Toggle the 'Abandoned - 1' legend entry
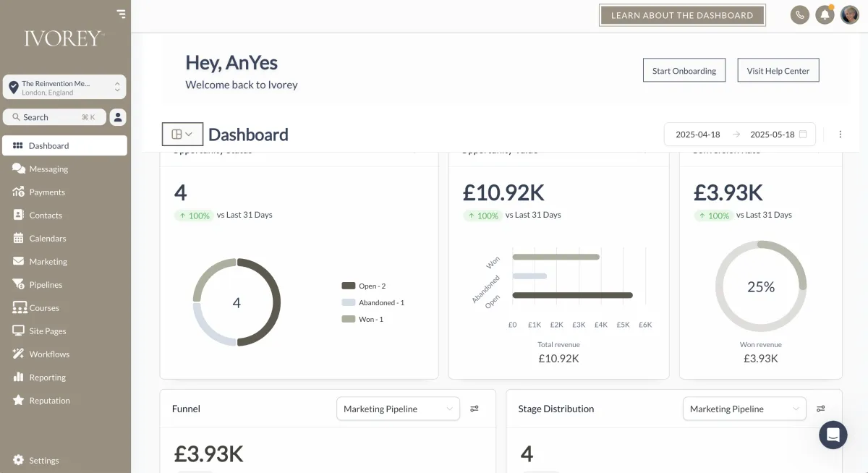The image size is (868, 473). tap(373, 302)
